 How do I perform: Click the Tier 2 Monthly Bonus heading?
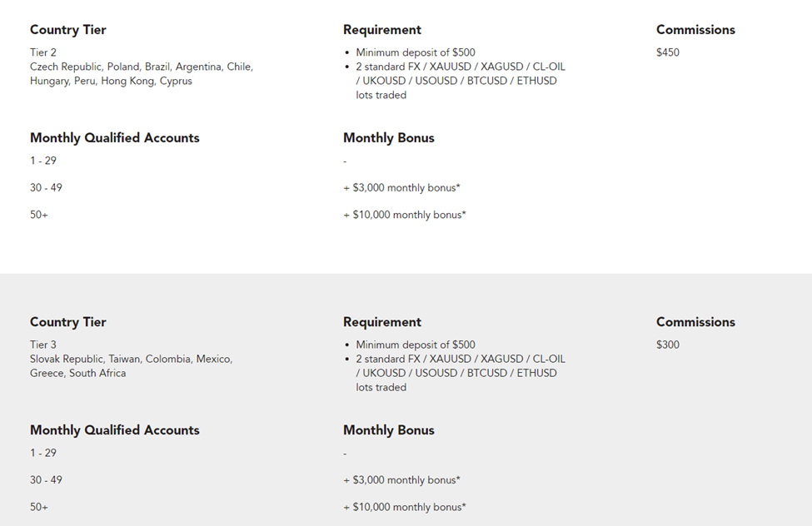click(389, 138)
